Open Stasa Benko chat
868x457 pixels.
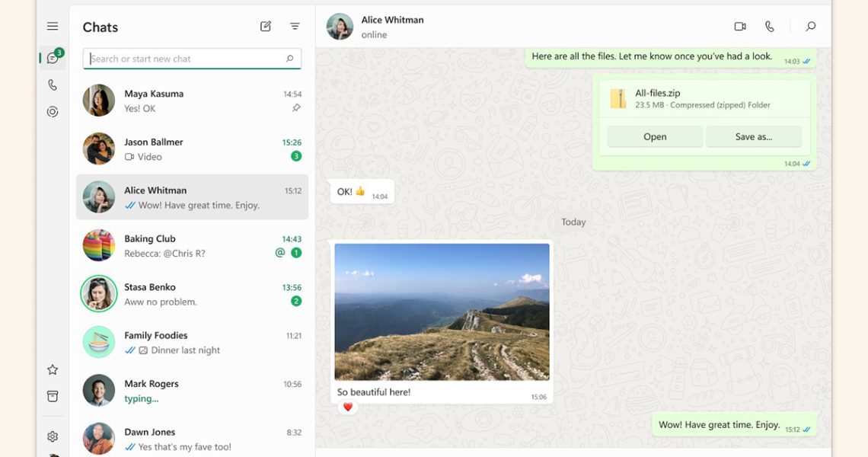[192, 294]
